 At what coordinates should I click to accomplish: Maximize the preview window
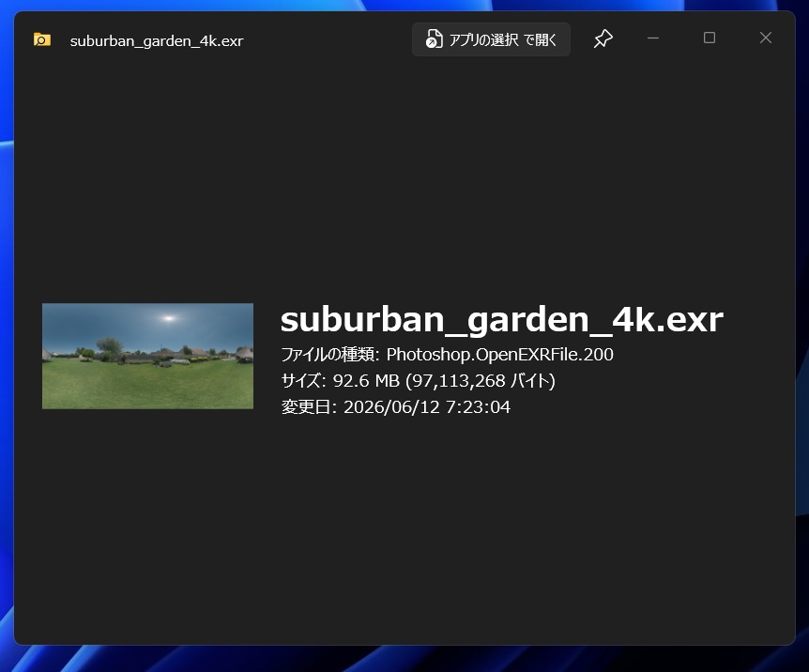coord(710,38)
